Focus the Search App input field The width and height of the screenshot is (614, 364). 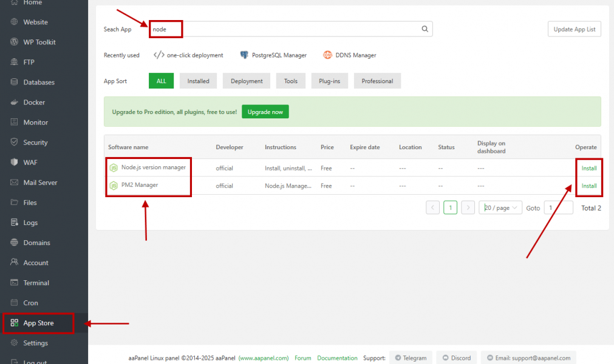point(290,29)
